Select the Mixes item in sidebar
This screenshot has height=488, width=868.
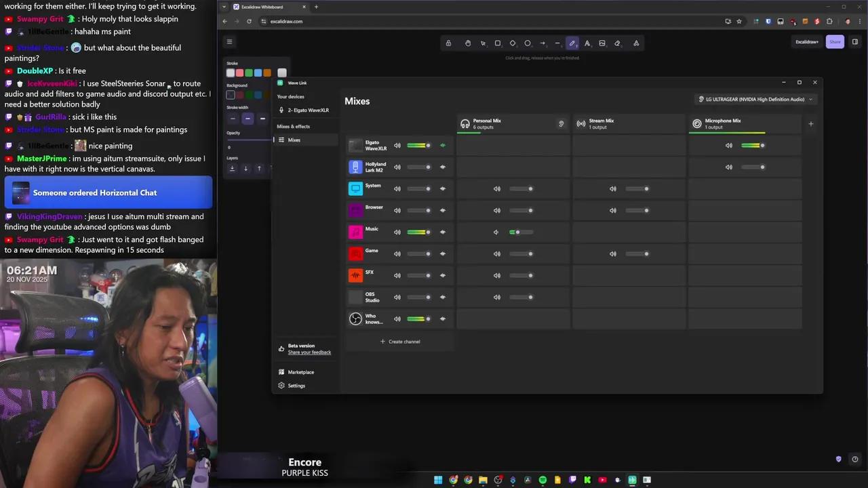pyautogui.click(x=306, y=140)
